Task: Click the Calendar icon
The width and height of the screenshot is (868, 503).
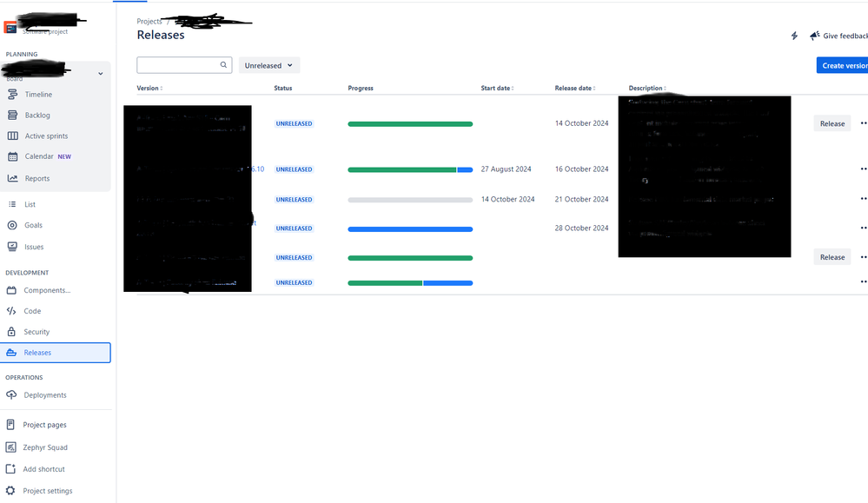Action: [12, 156]
